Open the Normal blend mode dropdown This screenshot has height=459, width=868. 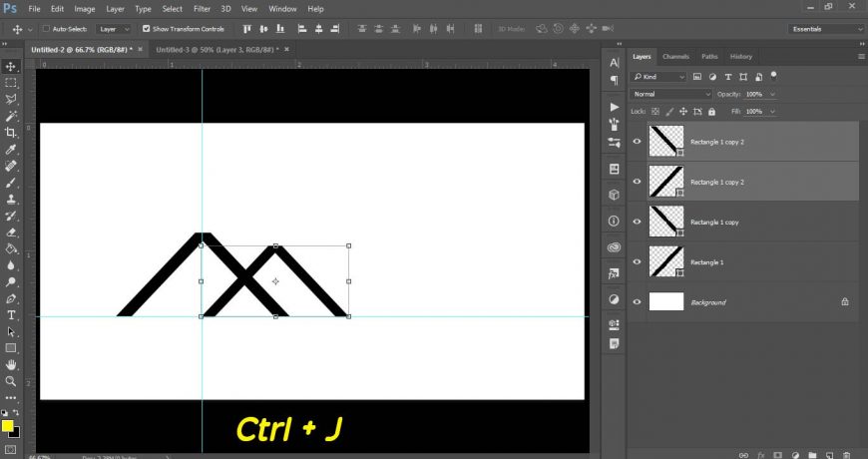point(672,94)
